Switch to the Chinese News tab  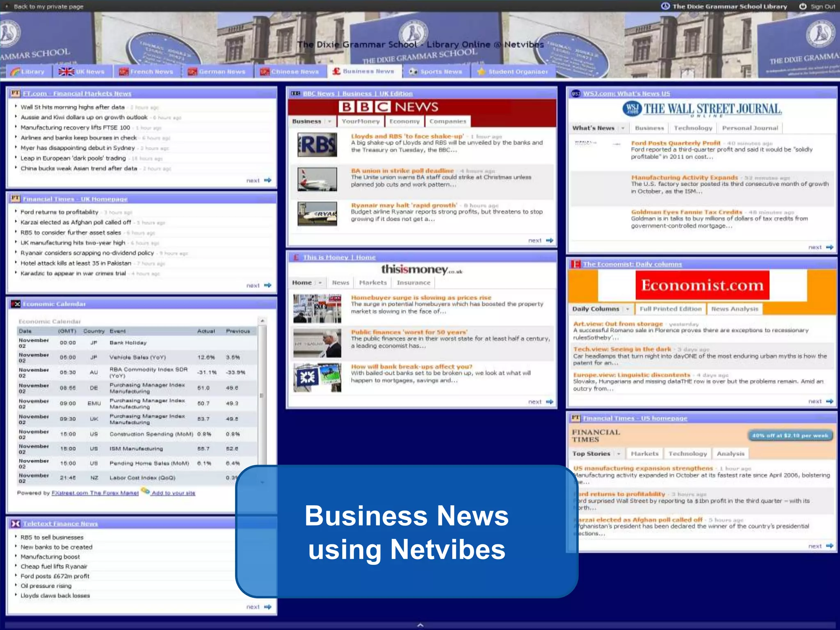pos(290,71)
